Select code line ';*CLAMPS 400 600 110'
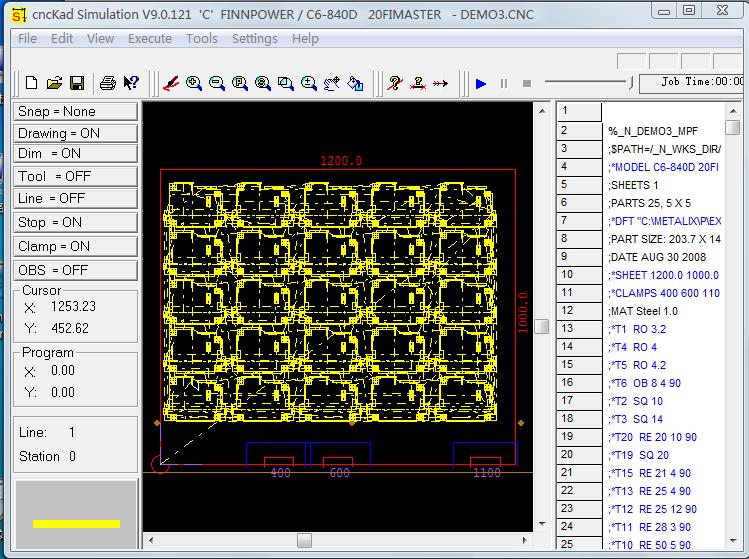 664,293
